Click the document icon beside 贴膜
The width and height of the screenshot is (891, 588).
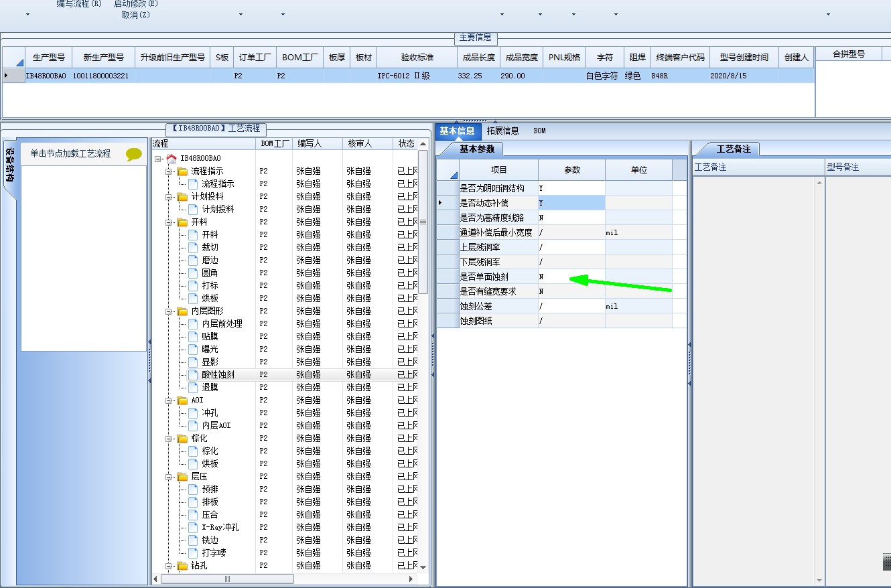193,336
